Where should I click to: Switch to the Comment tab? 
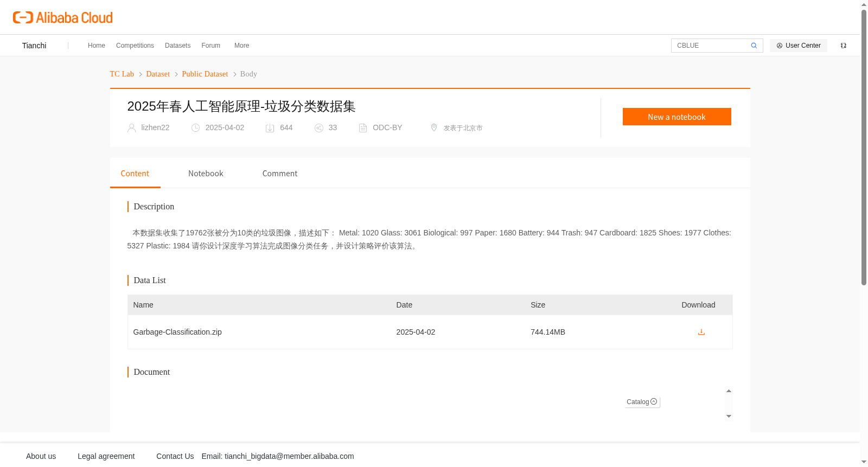coord(280,174)
